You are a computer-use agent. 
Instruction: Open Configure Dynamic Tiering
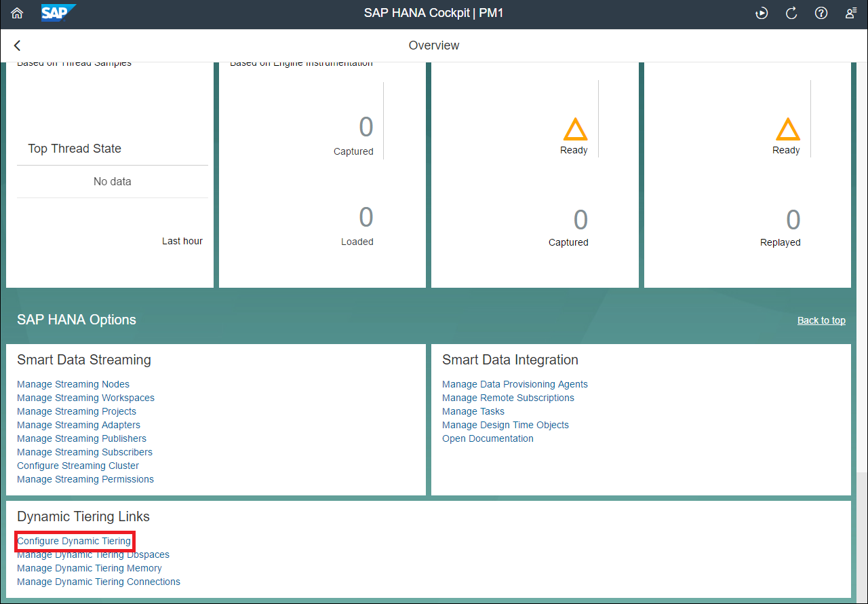(x=74, y=541)
